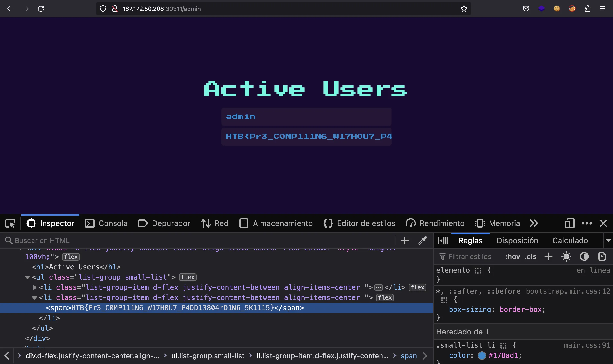Switch to the Inspector tab
Image resolution: width=613 pixels, height=364 pixels.
pos(50,223)
